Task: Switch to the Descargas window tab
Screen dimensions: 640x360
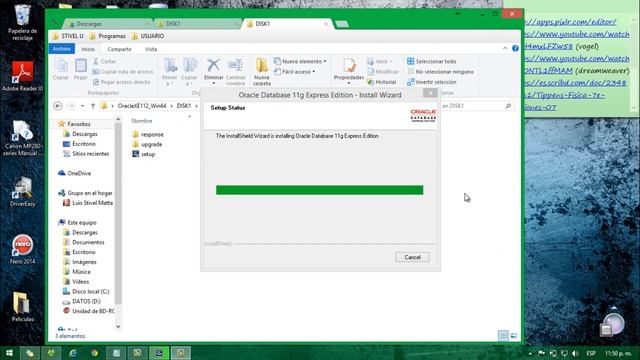Action: 107,24
